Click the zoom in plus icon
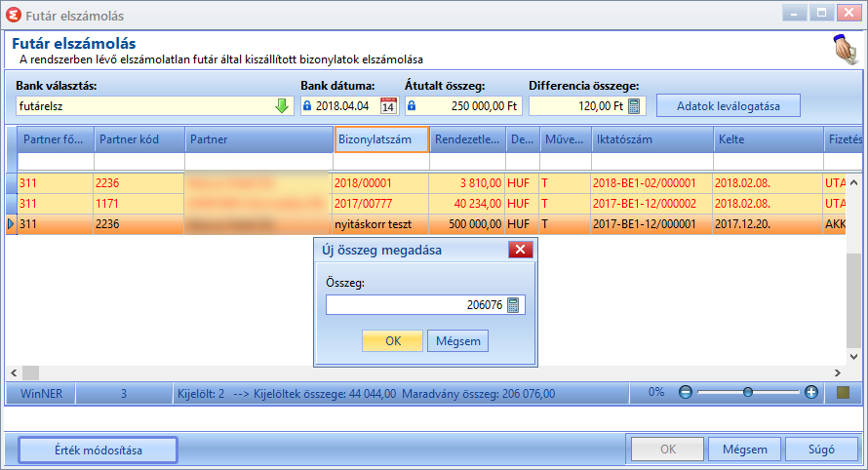 (811, 393)
